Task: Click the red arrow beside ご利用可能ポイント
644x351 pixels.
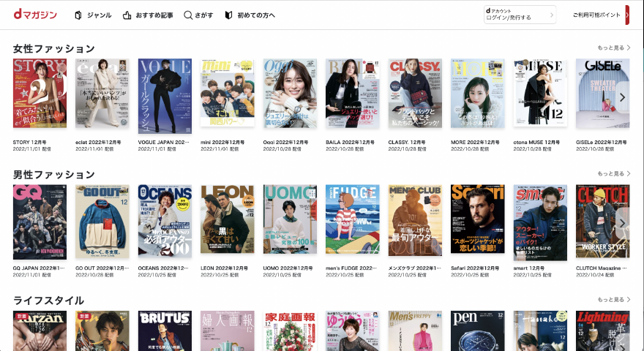Action: click(627, 15)
